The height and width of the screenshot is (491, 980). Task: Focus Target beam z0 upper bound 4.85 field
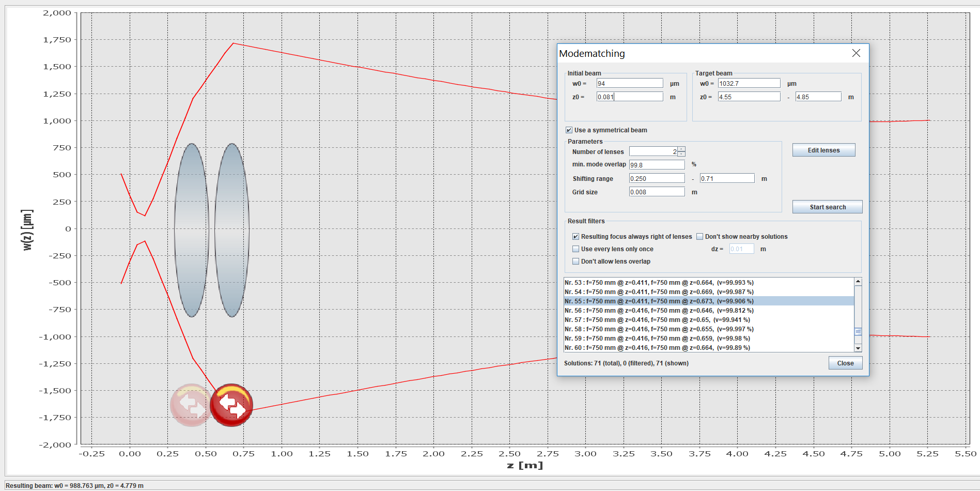pos(818,97)
